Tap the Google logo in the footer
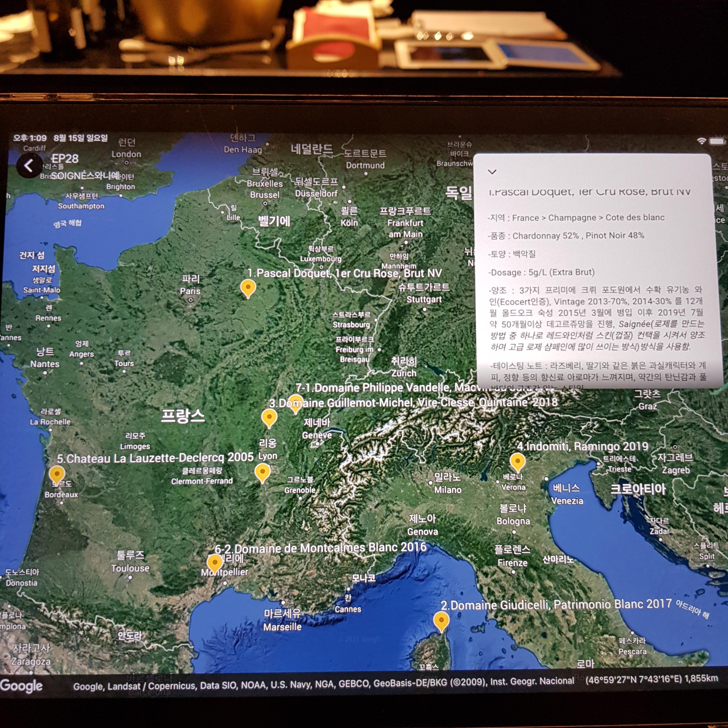This screenshot has width=728, height=728. coord(21,686)
